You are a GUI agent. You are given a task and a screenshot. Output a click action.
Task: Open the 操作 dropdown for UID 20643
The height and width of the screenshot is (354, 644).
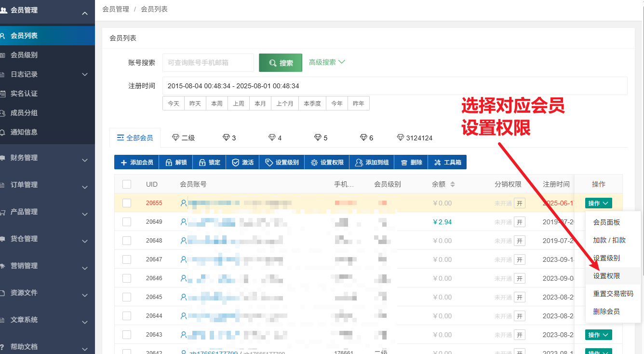pos(598,335)
